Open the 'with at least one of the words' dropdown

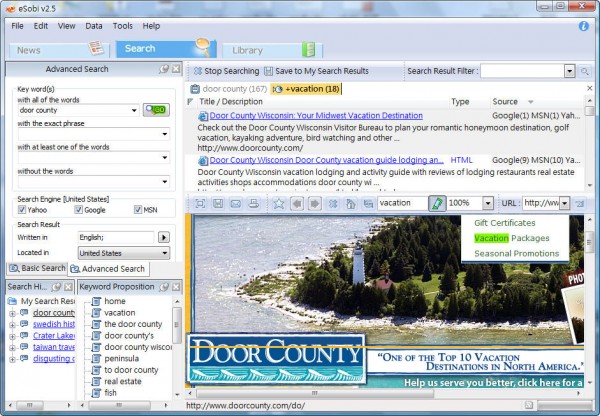pyautogui.click(x=165, y=158)
